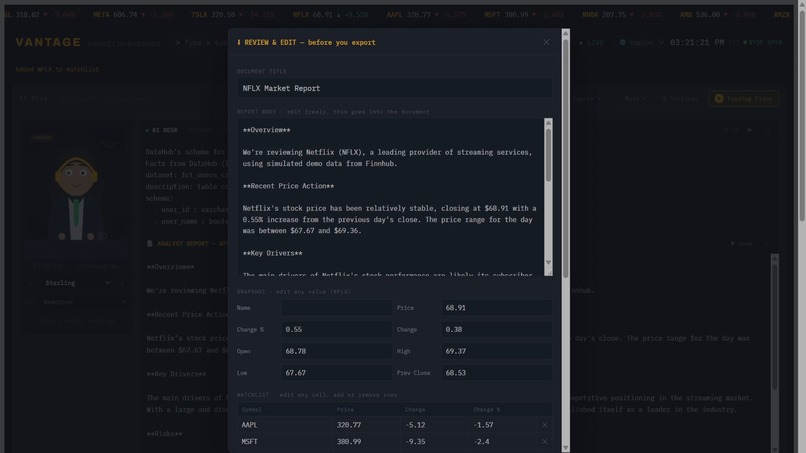Edit AAPL change cell -5.12

pos(434,425)
